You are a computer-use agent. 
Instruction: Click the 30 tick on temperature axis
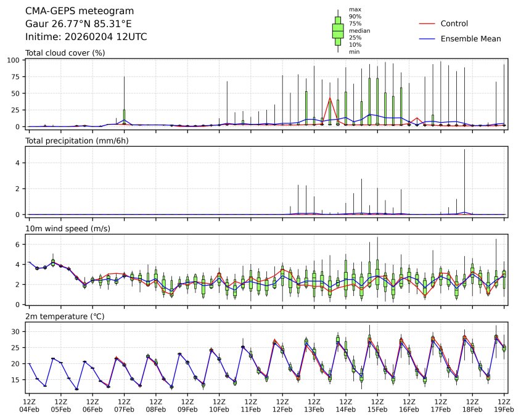pyautogui.click(x=17, y=332)
